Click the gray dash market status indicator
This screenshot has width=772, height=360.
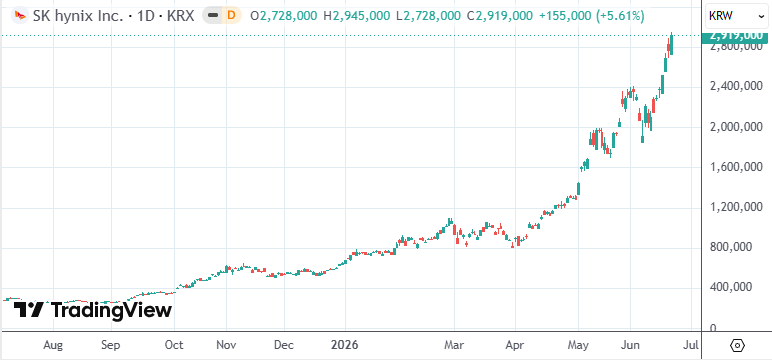coord(213,16)
